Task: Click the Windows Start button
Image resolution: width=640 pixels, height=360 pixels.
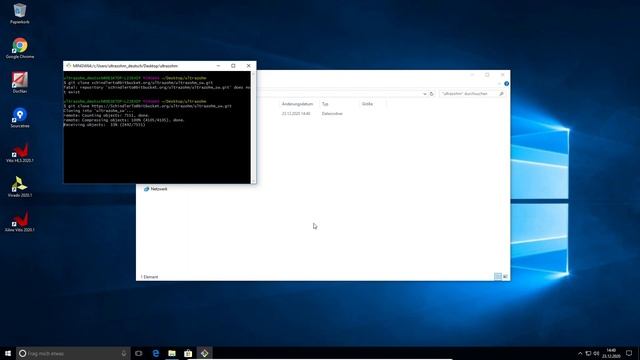Action: pos(8,353)
